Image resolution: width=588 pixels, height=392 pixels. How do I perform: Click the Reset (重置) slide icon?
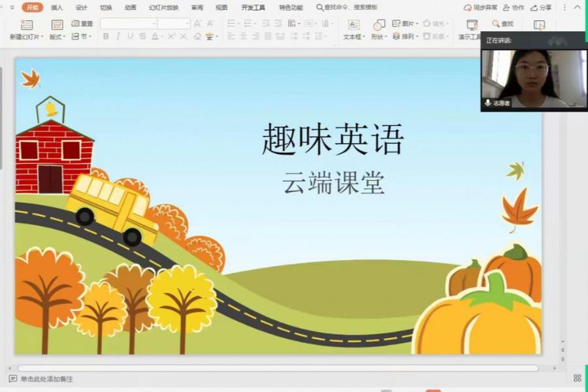[75, 24]
